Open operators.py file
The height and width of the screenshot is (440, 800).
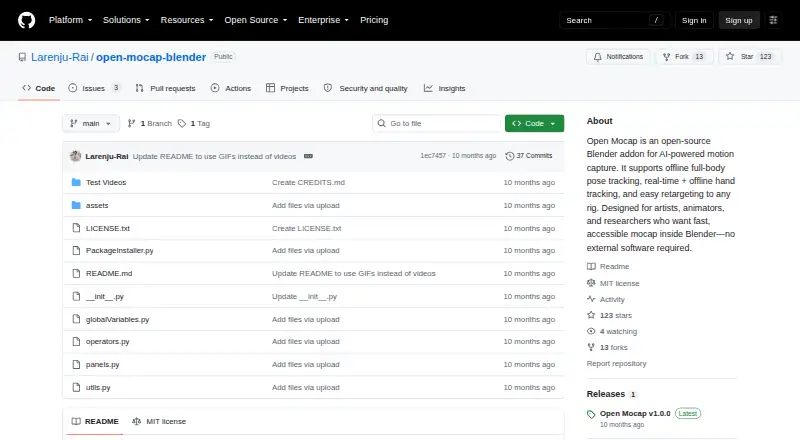[108, 341]
